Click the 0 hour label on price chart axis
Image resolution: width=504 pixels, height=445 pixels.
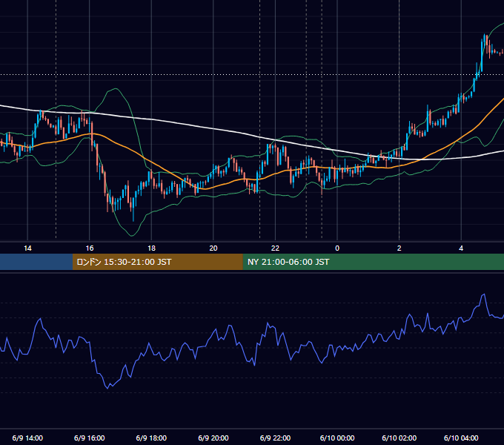pos(337,248)
